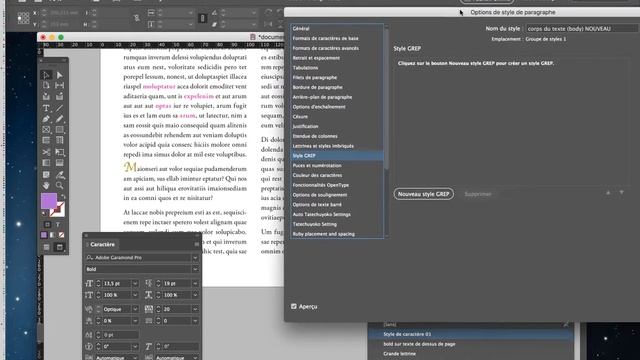Open the leading 19 pt dropdown
This screenshot has height=360, width=640.
(195, 283)
